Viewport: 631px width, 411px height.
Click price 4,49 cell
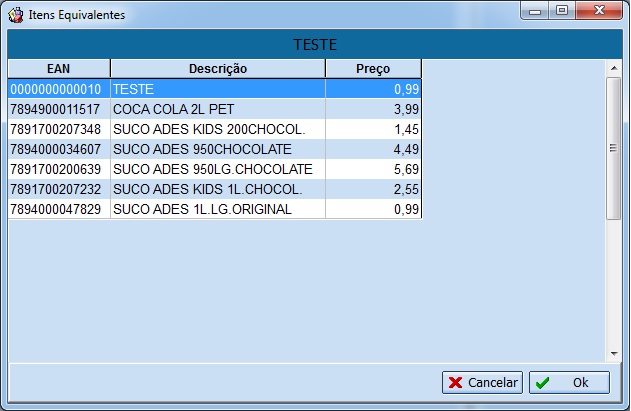pos(373,149)
